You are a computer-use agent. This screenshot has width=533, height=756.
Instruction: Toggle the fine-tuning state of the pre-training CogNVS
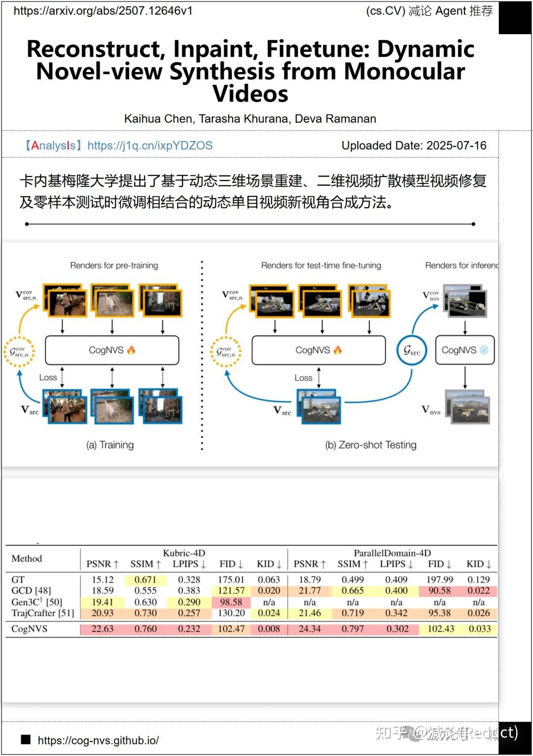pyautogui.click(x=131, y=351)
